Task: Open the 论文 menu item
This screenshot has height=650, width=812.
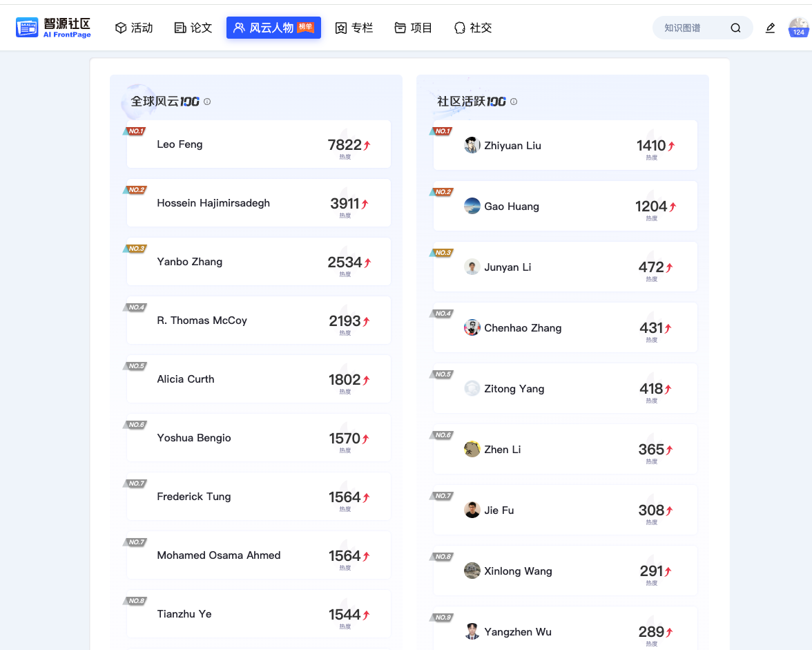Action: [x=193, y=28]
